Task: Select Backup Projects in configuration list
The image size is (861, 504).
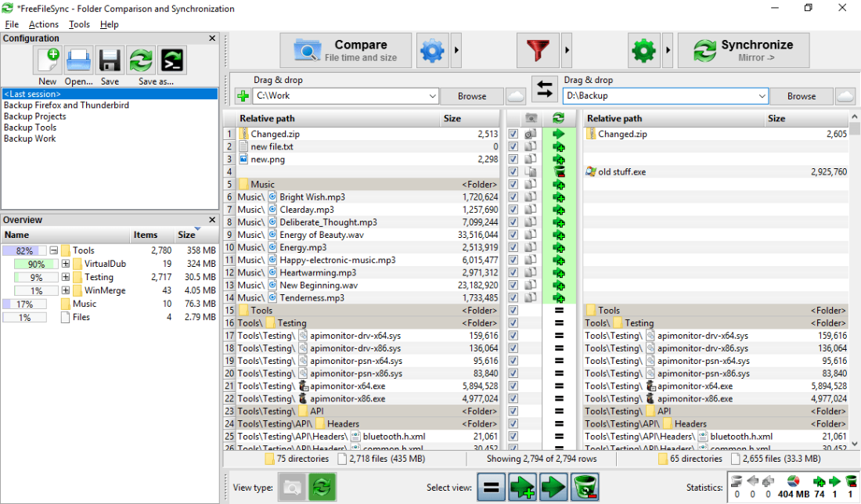Action: point(35,117)
